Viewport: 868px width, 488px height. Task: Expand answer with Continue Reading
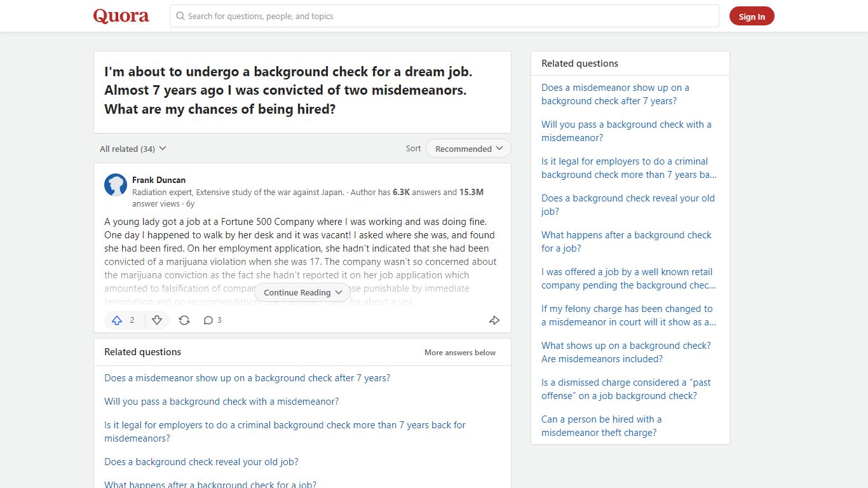tap(302, 292)
